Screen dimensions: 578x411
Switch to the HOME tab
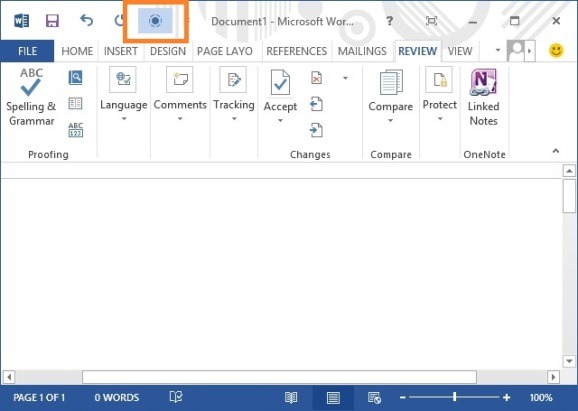(x=77, y=51)
